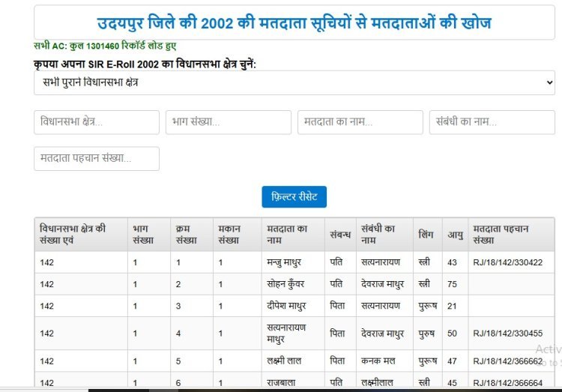This screenshot has width=562, height=392.
Task: Click the मतदाता पहचान संख्या filter input box
Action: (x=97, y=158)
